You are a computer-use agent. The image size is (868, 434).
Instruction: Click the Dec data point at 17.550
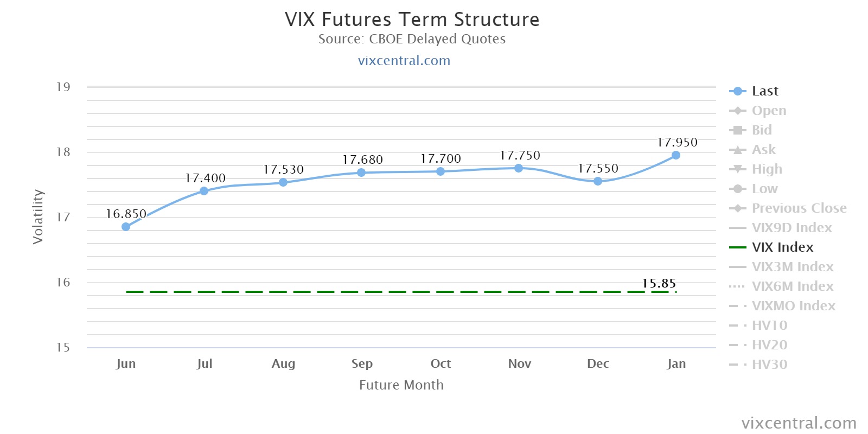[598, 181]
